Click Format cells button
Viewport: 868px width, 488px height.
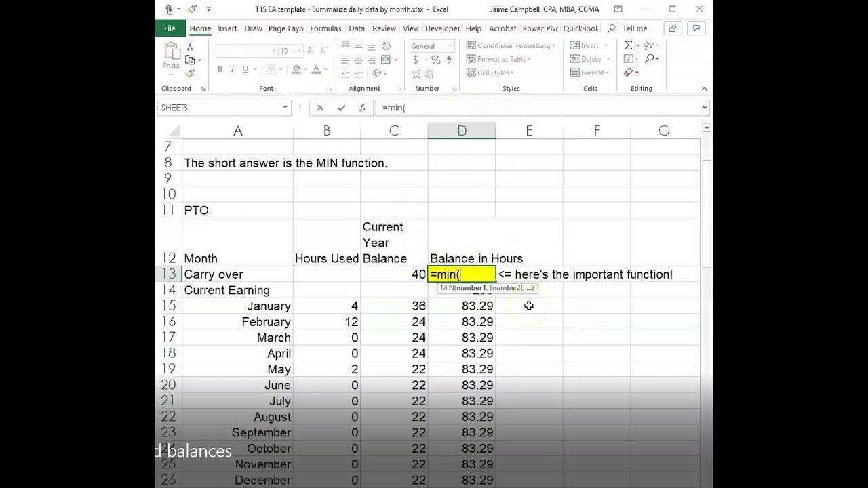(x=590, y=73)
